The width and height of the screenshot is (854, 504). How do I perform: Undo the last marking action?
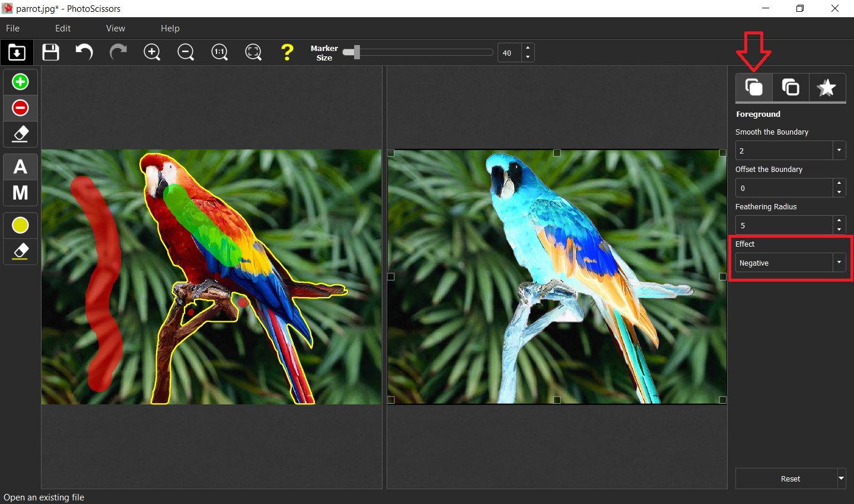pyautogui.click(x=84, y=52)
